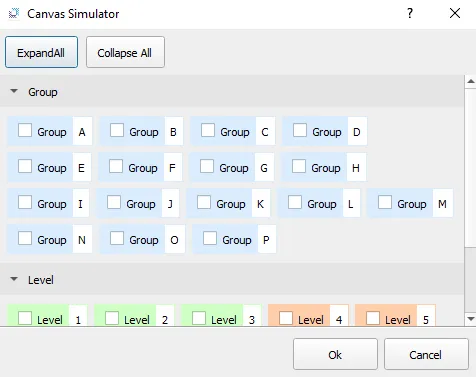Click the Cancel button
The width and height of the screenshot is (476, 377).
426,354
